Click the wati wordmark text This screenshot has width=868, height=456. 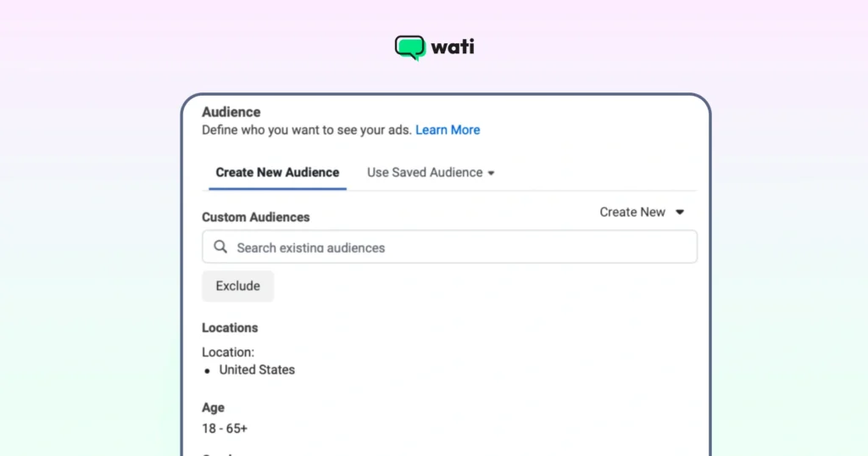(453, 47)
